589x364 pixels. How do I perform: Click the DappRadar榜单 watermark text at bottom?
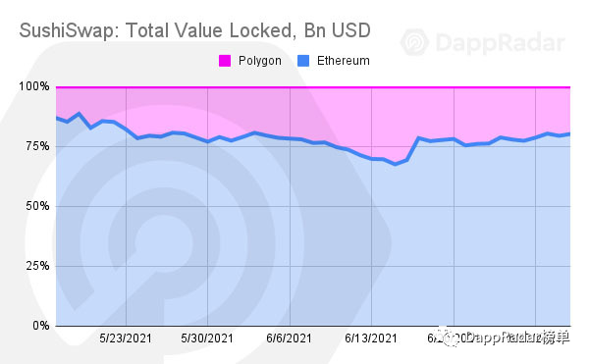(517, 338)
